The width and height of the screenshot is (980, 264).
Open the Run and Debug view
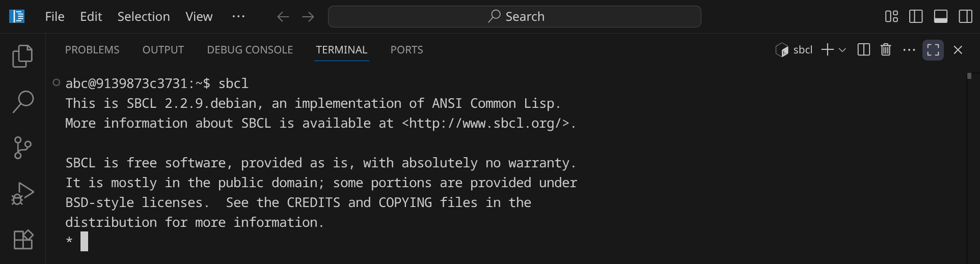point(22,193)
